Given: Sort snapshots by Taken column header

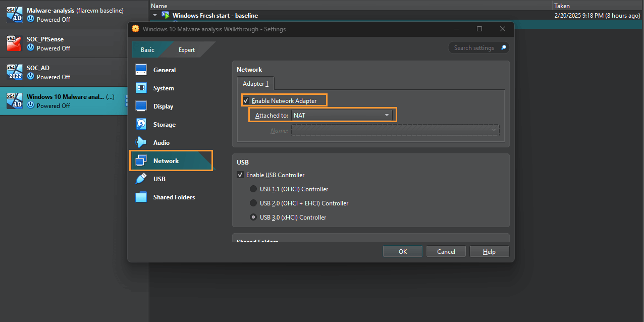Looking at the screenshot, I should [598, 6].
